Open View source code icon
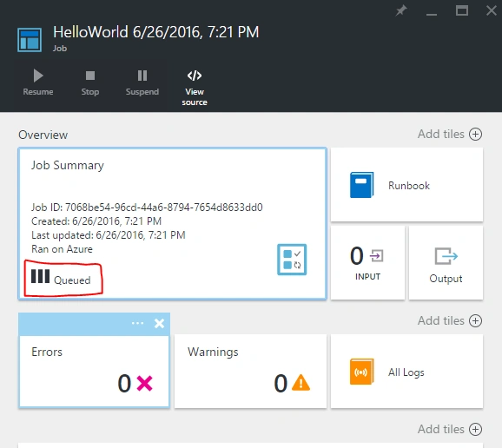 click(x=195, y=76)
